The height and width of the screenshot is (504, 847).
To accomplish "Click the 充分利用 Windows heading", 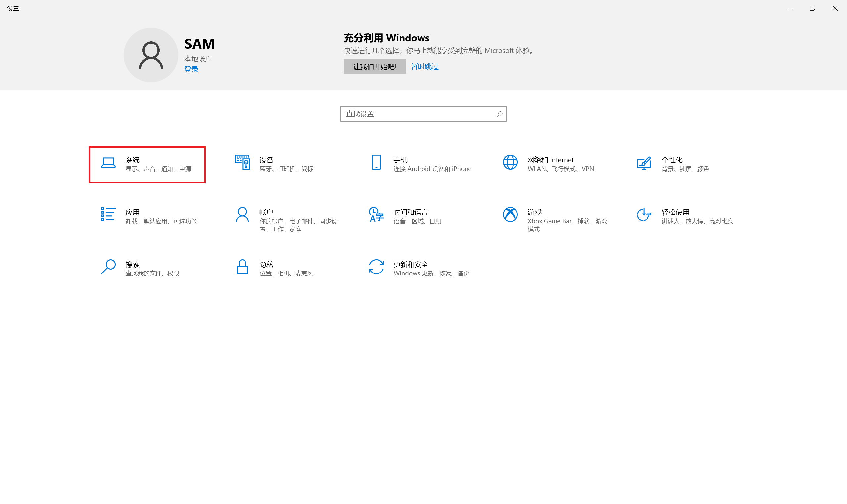I will [386, 38].
